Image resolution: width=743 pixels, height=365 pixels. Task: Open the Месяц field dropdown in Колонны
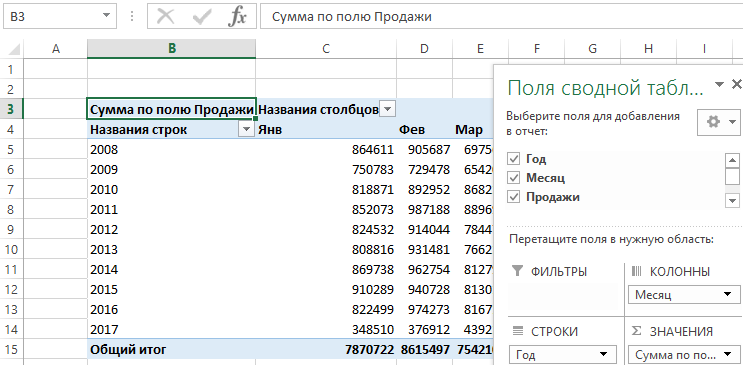(x=727, y=295)
